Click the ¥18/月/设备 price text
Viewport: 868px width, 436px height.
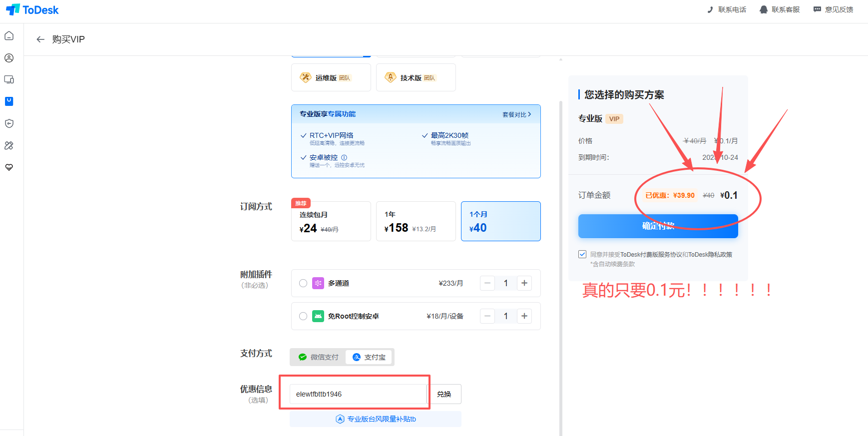coord(445,316)
